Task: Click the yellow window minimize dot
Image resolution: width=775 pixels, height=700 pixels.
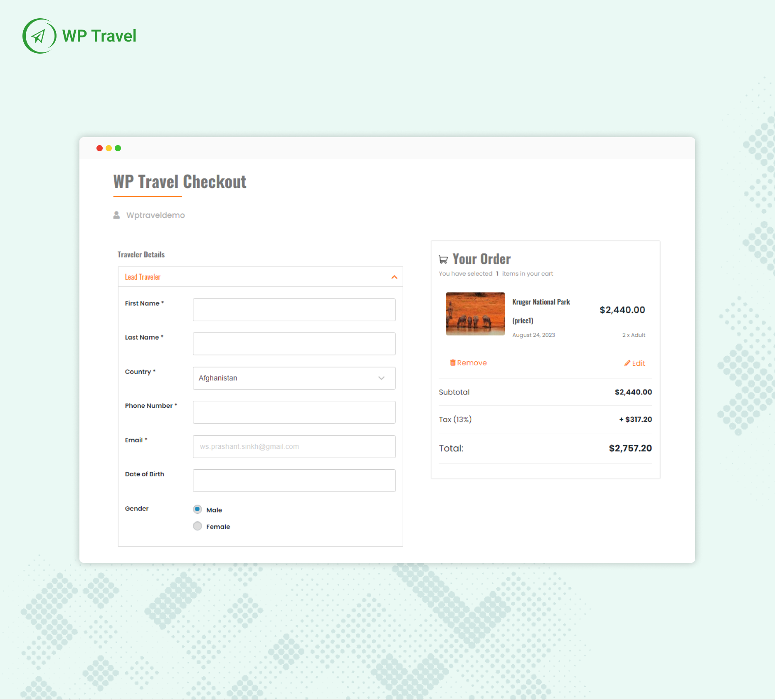Action: (x=109, y=148)
